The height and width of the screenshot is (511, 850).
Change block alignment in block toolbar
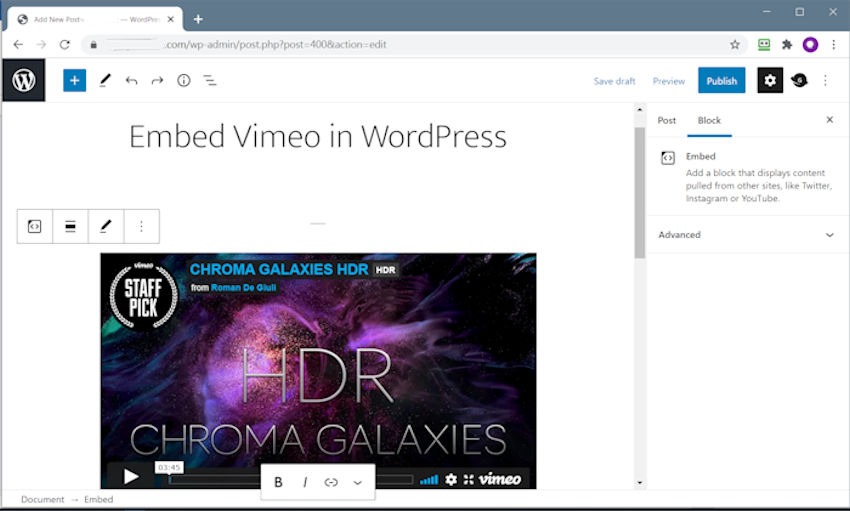tap(70, 226)
